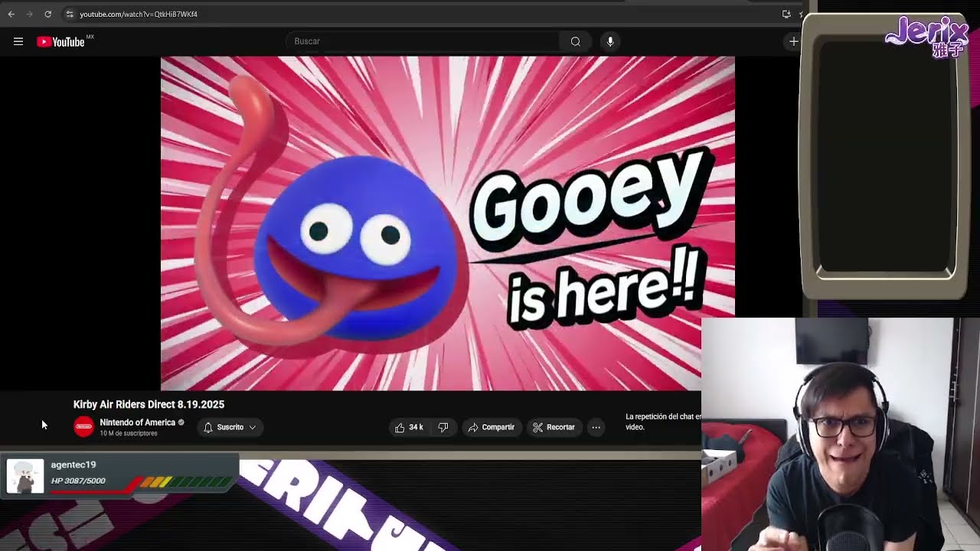Open the three-dot more actions menu

596,427
